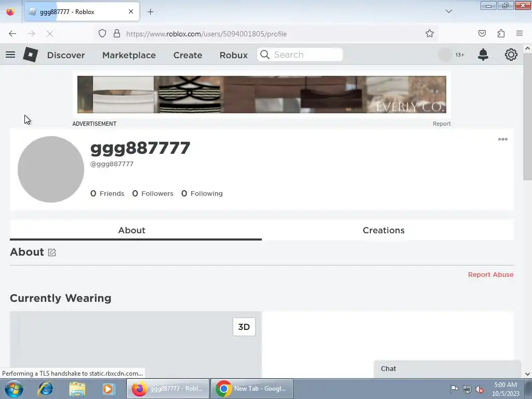Click the Roblox logo home icon
This screenshot has height=399, width=532.
30,55
